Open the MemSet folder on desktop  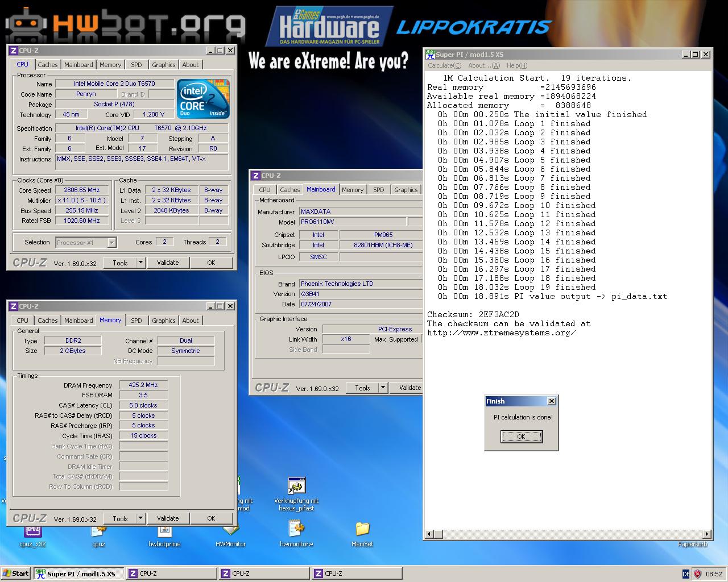[x=362, y=535]
